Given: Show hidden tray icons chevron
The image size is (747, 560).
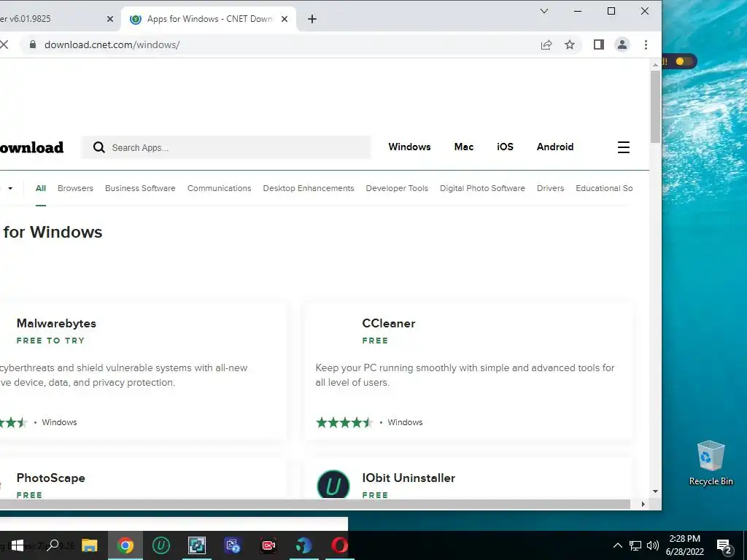Looking at the screenshot, I should pos(617,545).
